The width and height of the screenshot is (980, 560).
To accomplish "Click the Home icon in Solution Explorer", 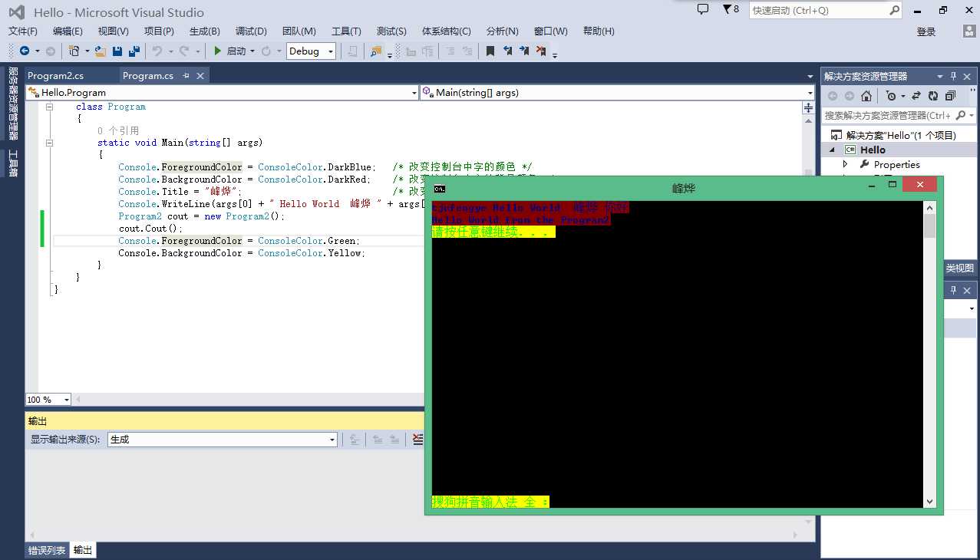I will (x=866, y=96).
